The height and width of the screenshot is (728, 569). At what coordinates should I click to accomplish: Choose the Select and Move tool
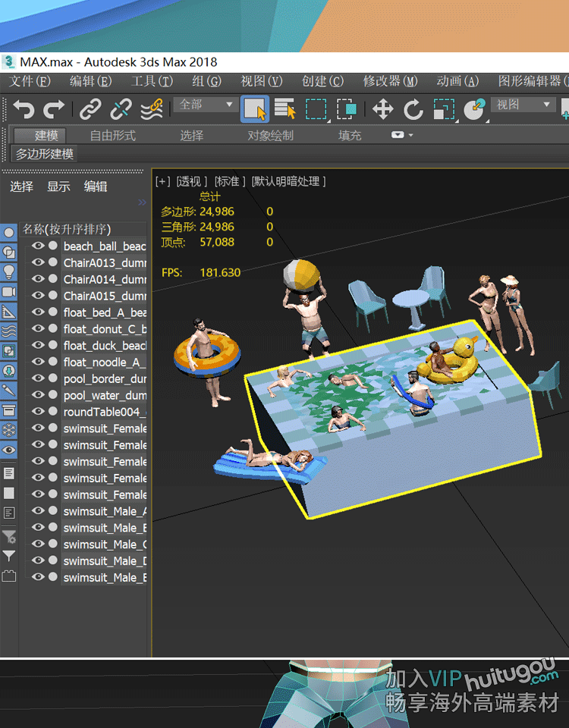(382, 109)
